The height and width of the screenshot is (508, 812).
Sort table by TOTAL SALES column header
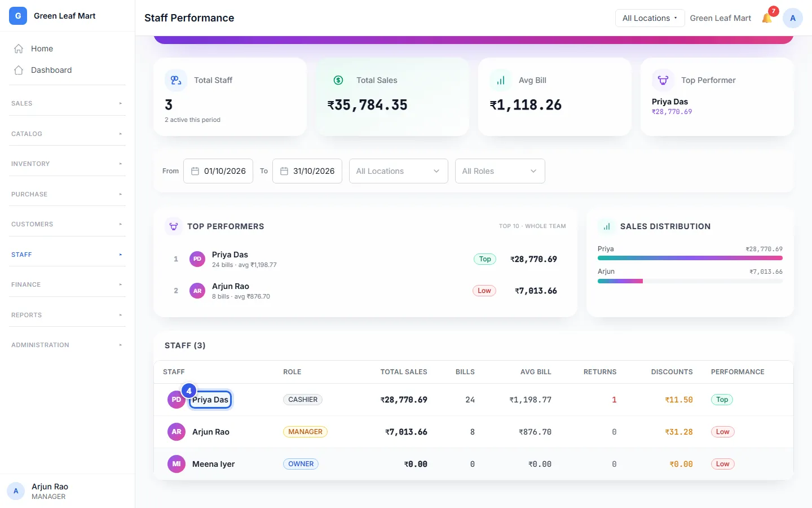pos(404,372)
